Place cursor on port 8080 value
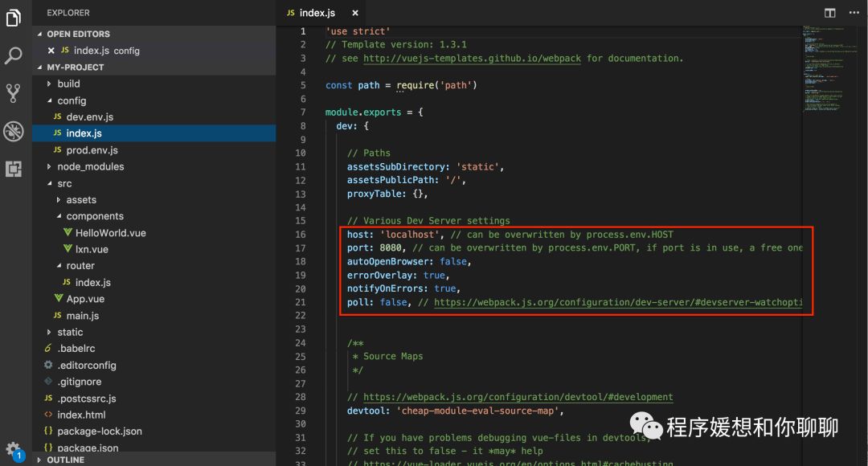The image size is (868, 466). [x=391, y=248]
